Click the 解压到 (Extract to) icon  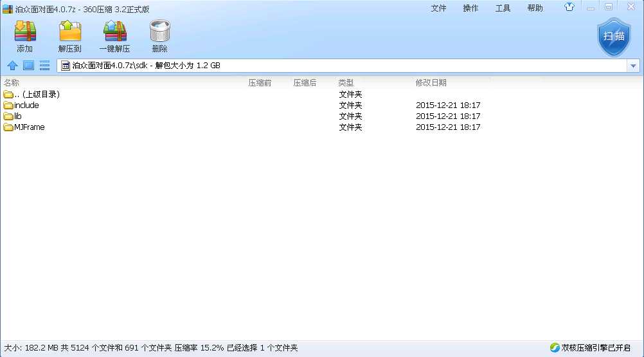click(x=70, y=32)
